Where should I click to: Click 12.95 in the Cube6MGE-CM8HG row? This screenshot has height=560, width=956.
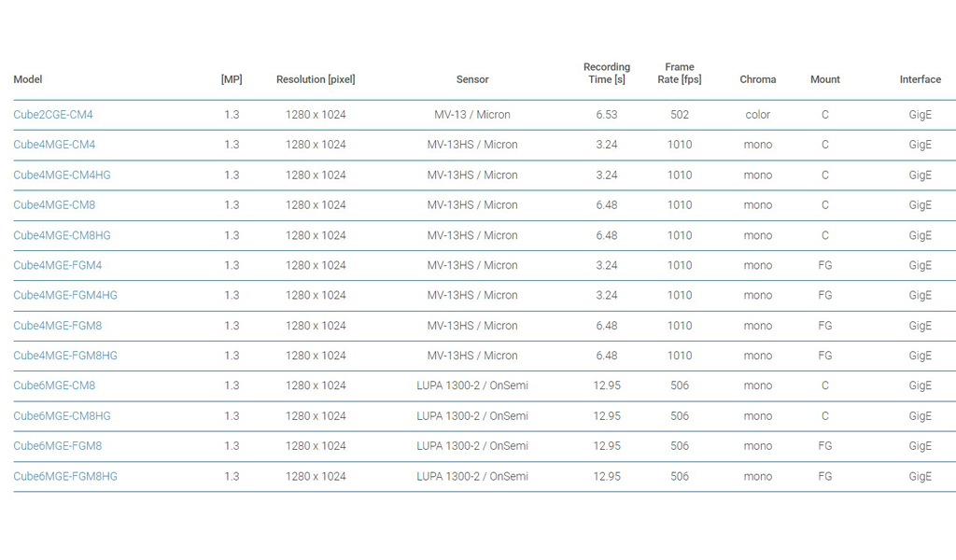click(x=607, y=415)
